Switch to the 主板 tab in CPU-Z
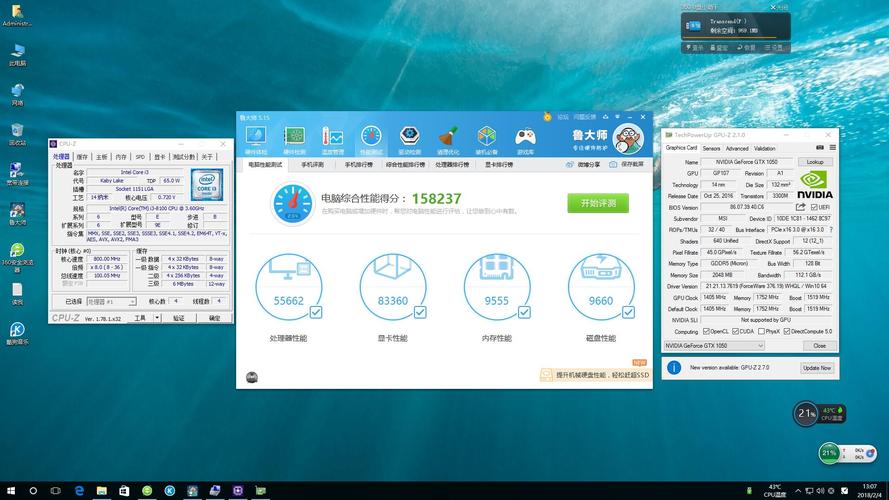The height and width of the screenshot is (500, 889). (x=101, y=156)
